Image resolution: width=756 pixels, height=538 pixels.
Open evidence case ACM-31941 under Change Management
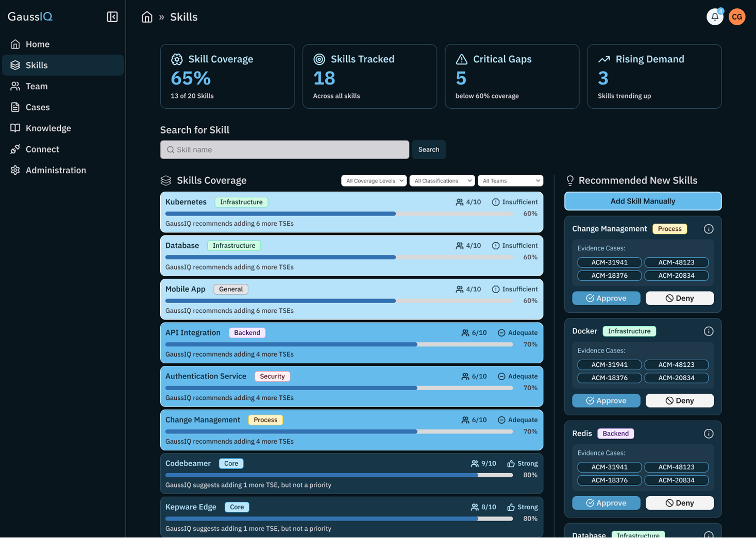[610, 263]
